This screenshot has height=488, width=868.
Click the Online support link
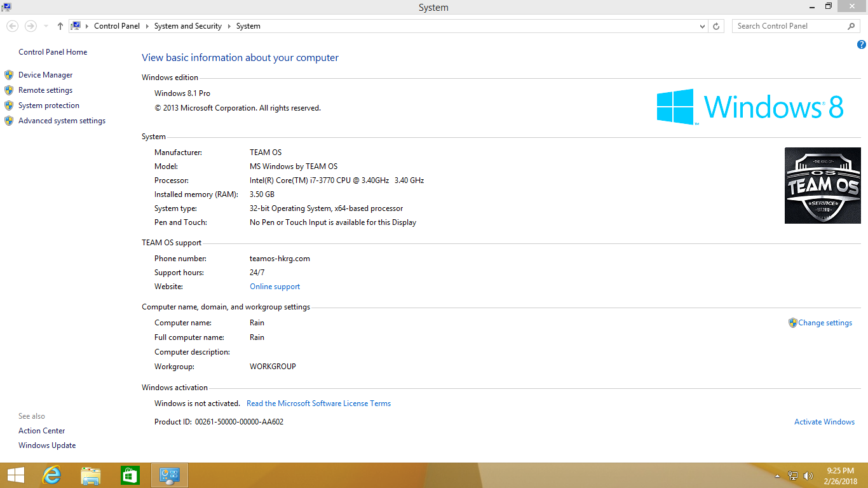coord(275,287)
